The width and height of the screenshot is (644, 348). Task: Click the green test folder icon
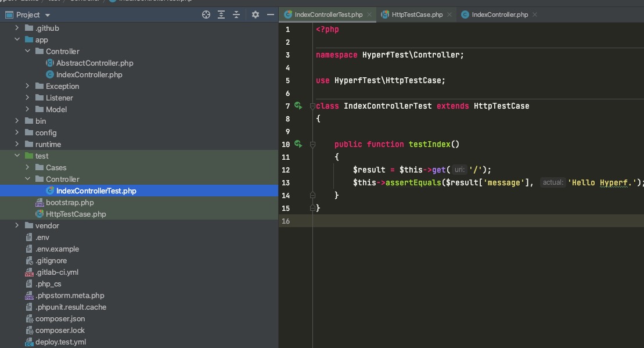click(29, 156)
